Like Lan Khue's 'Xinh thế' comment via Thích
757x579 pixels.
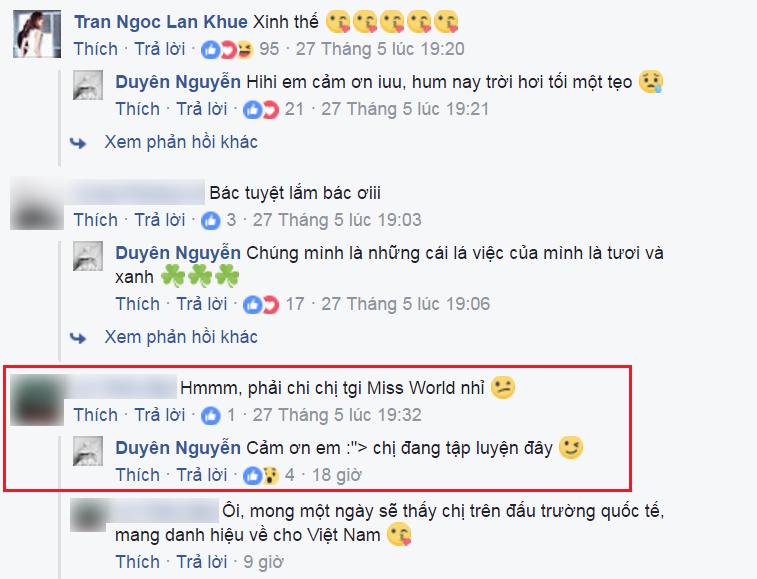(x=96, y=49)
